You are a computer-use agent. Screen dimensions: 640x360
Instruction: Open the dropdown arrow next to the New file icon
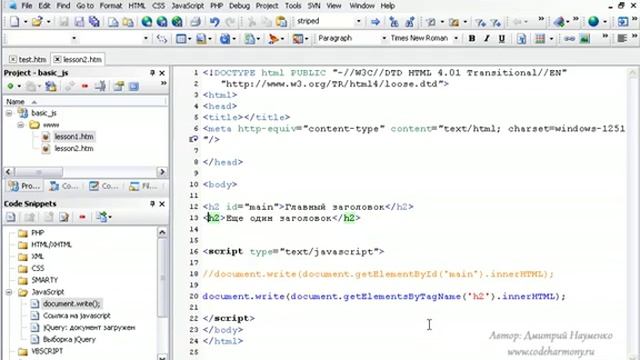pyautogui.click(x=25, y=22)
